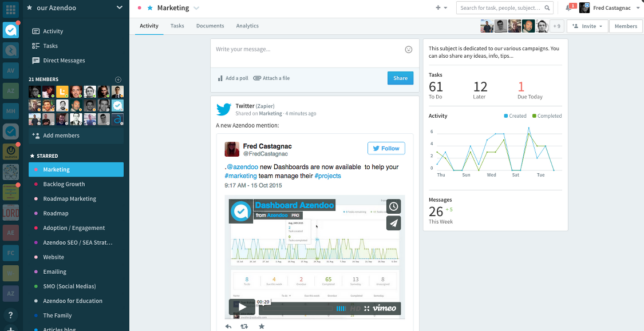Switch to the Activity tab
The height and width of the screenshot is (331, 644).
click(149, 26)
